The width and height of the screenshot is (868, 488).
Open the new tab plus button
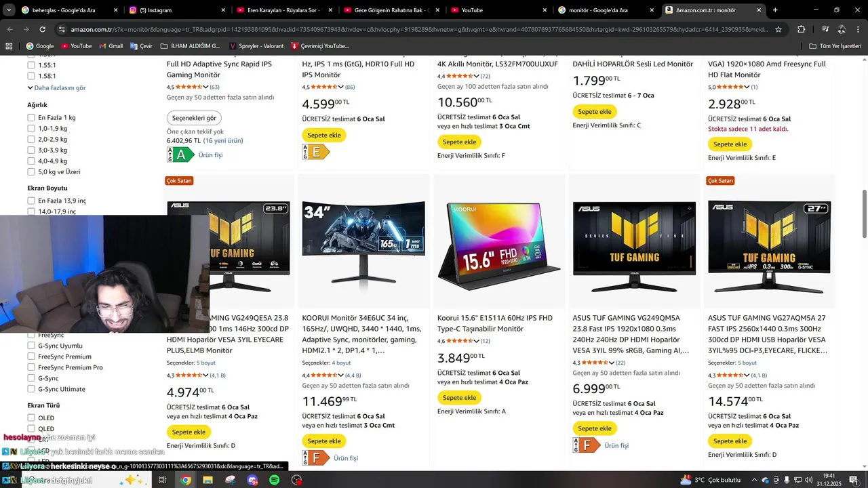[x=775, y=10]
